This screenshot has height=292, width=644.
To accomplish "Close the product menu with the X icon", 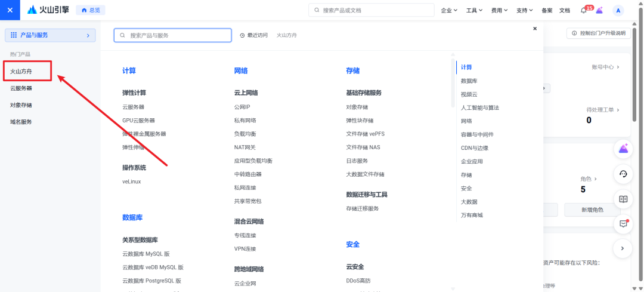I will click(x=10, y=10).
